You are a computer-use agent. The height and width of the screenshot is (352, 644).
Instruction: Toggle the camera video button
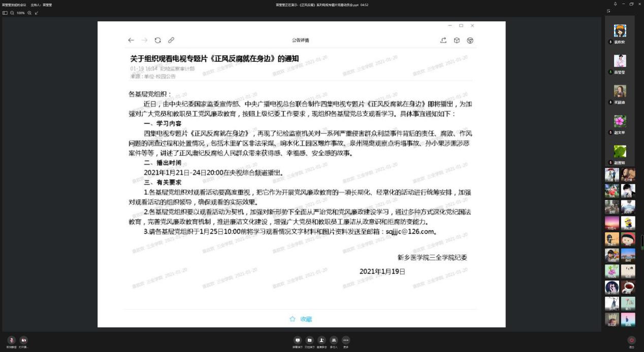(x=23, y=340)
